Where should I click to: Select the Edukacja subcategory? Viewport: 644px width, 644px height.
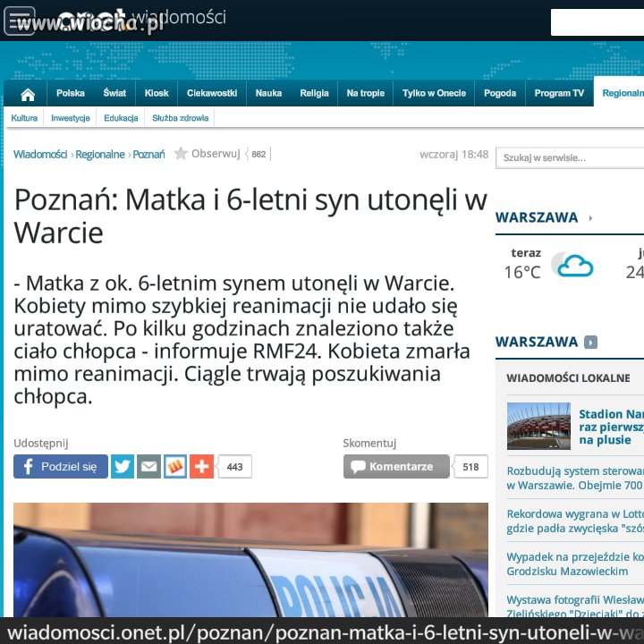click(121, 118)
